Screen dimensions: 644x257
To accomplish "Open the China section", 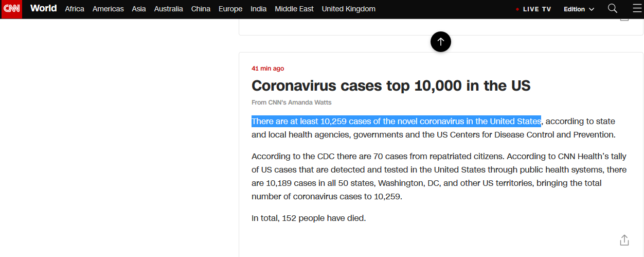I will (x=201, y=9).
